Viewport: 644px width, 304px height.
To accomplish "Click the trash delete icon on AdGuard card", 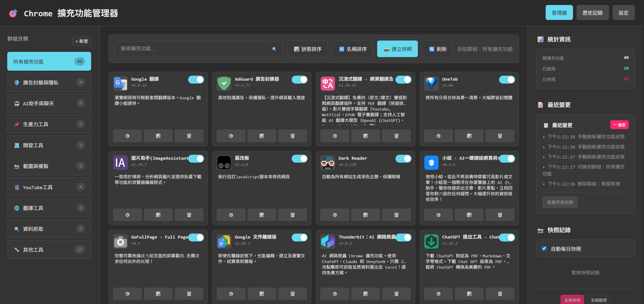I will (292, 136).
